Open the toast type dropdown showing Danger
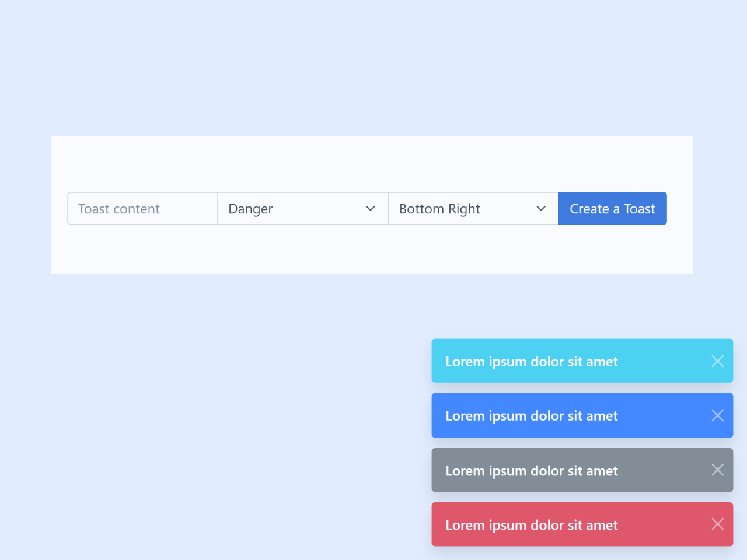The width and height of the screenshot is (747, 560). tap(302, 208)
